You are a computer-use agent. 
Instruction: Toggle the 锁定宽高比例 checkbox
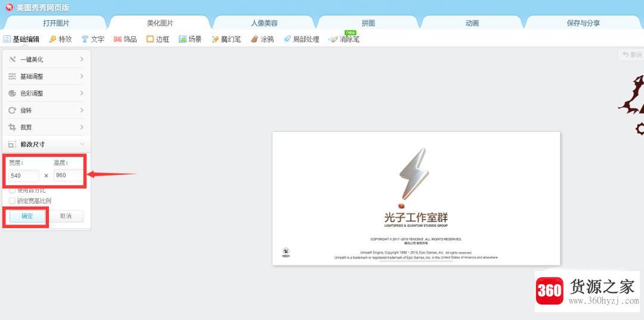coord(13,201)
